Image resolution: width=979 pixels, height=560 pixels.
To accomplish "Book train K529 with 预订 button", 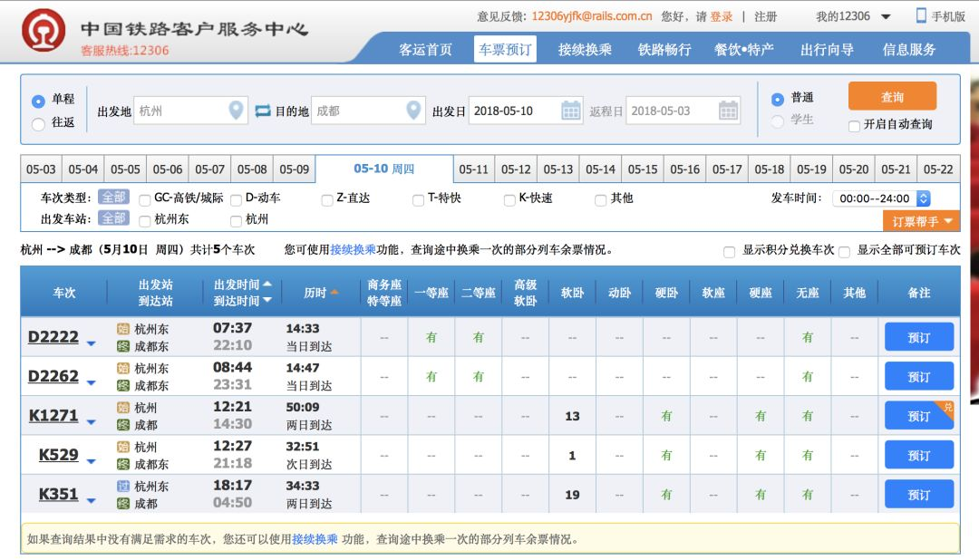I will point(918,456).
